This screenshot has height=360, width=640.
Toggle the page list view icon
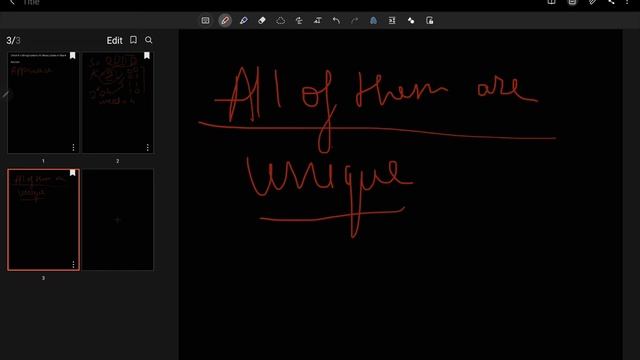tap(572, 2)
